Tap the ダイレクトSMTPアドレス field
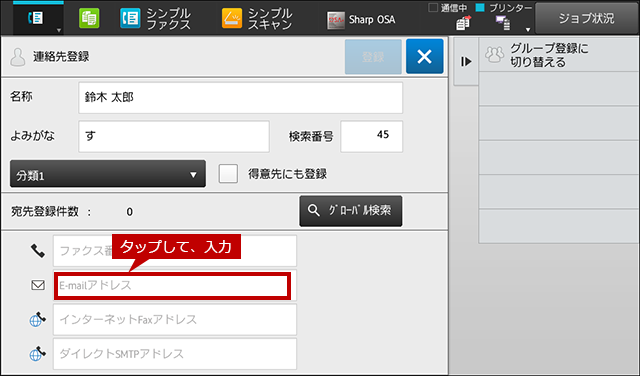The width and height of the screenshot is (640, 376). pos(175,354)
